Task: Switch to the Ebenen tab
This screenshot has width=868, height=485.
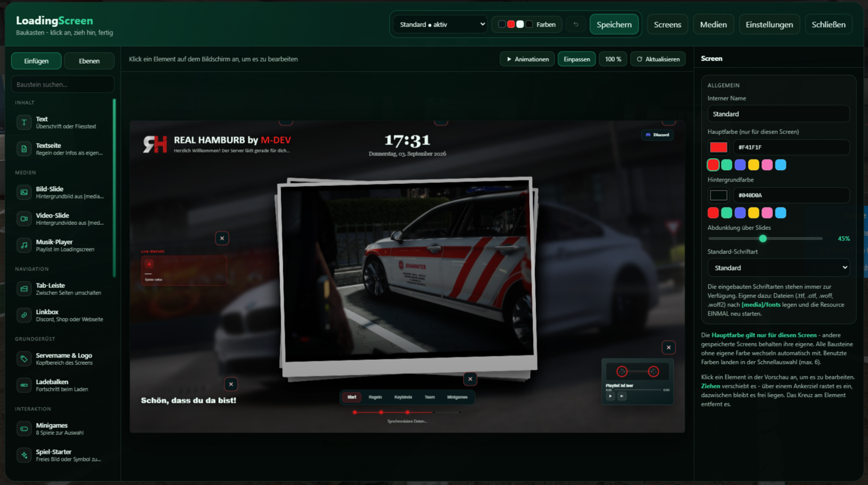Action: 89,61
